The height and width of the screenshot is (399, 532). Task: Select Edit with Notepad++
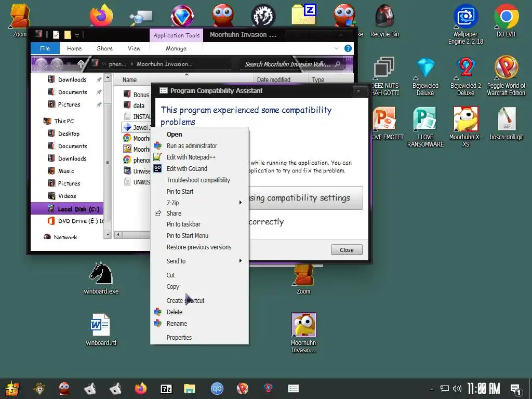tap(191, 157)
